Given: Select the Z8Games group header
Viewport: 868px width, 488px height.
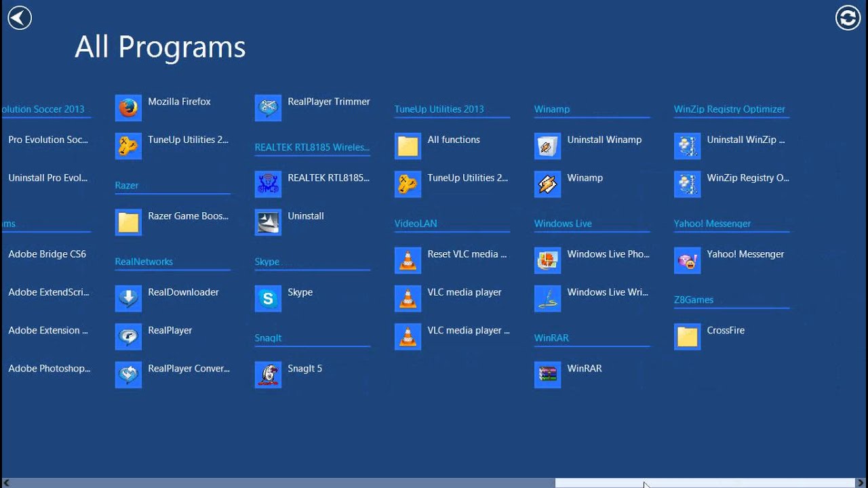Looking at the screenshot, I should click(694, 300).
